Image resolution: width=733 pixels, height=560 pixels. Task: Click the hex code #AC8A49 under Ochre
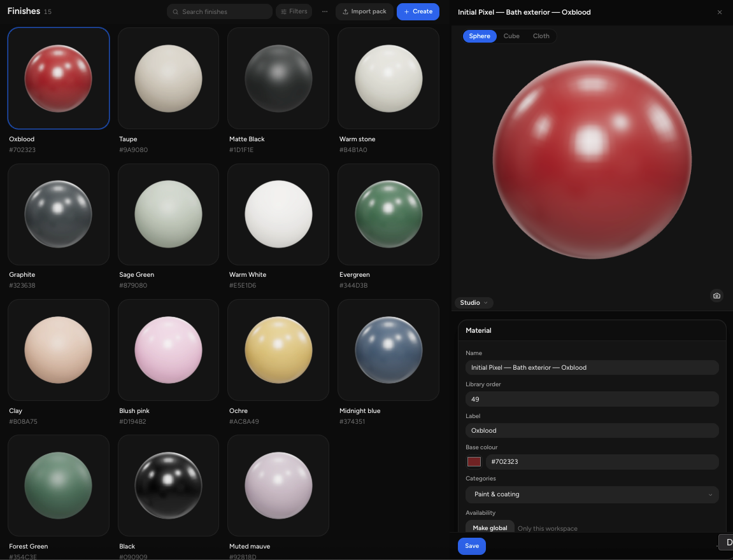244,421
